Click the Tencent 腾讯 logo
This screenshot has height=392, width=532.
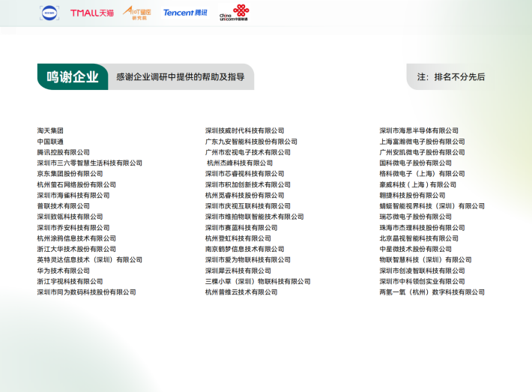[x=185, y=13]
